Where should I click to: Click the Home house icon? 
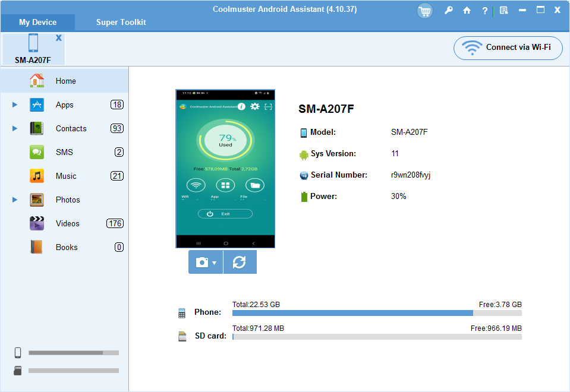[x=37, y=81]
